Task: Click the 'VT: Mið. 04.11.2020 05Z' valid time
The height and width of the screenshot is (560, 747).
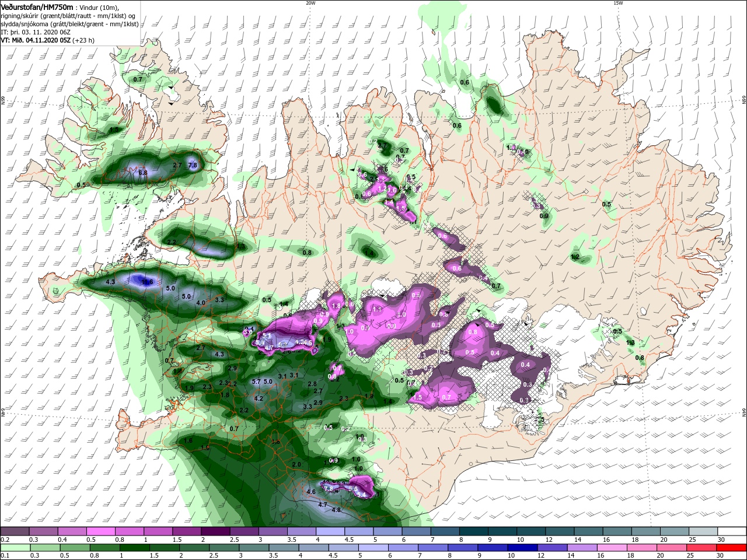Action: [x=36, y=40]
